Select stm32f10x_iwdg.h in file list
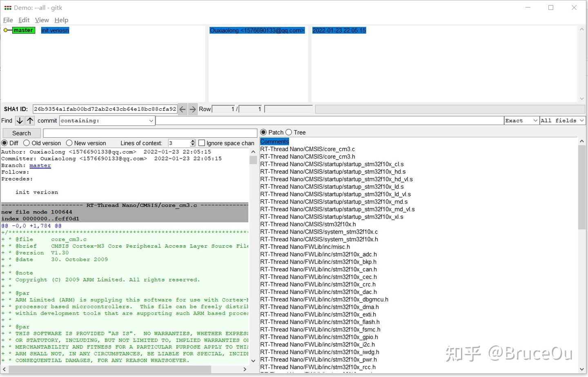The image size is (588, 377). pyautogui.click(x=320, y=352)
